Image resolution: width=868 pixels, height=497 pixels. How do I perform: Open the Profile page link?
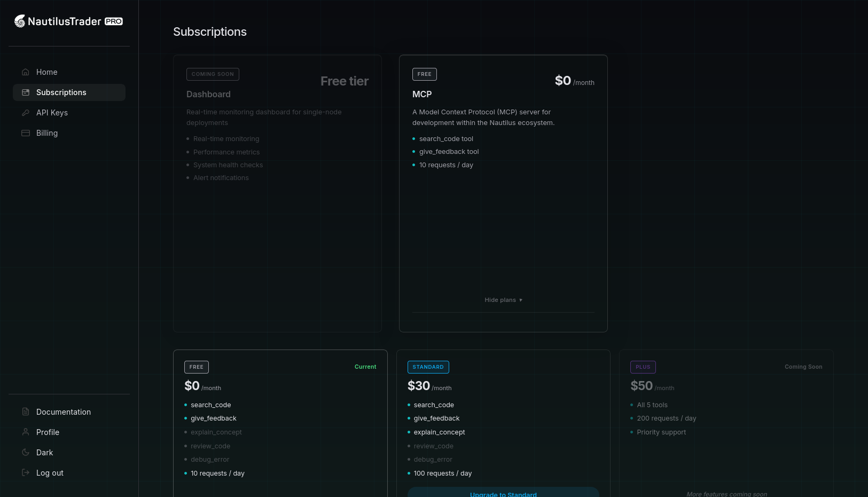(69, 432)
